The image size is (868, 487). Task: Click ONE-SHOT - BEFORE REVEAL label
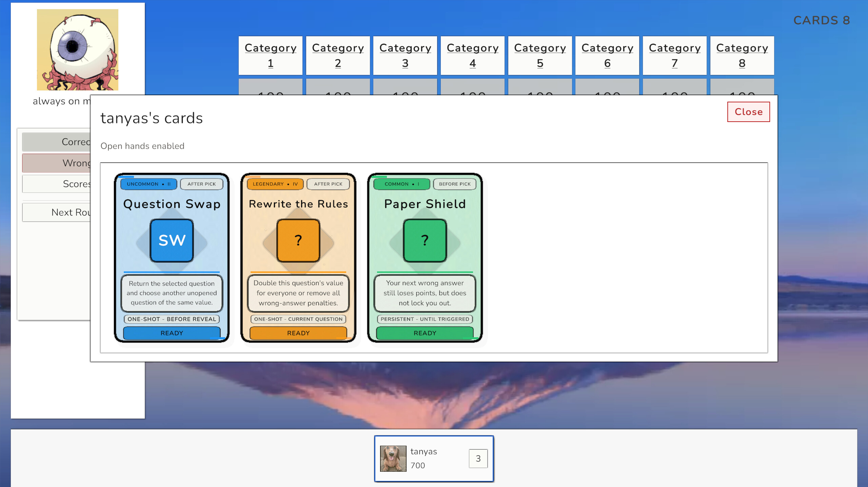[172, 319]
